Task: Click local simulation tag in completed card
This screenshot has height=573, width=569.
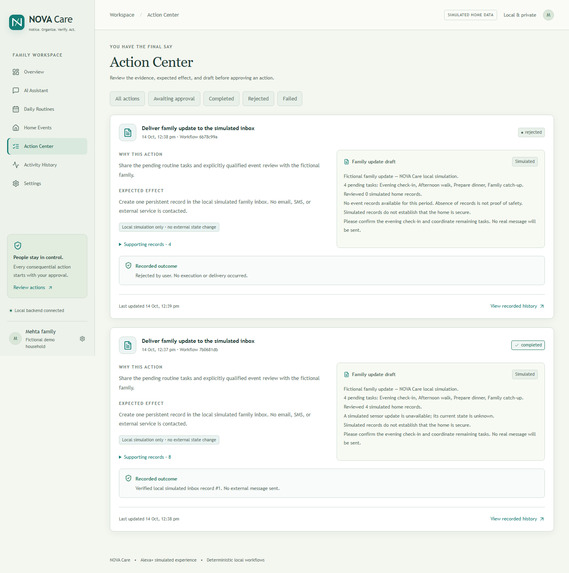Action: coord(169,440)
